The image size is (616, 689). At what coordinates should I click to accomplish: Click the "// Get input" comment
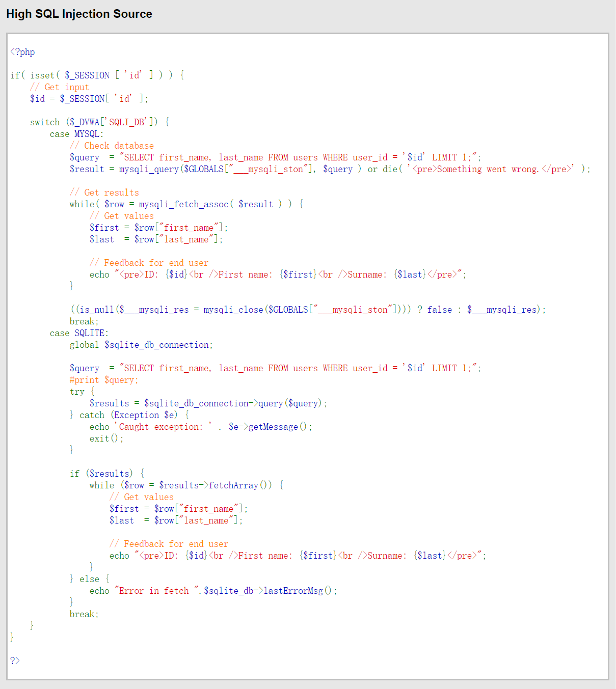[x=59, y=87]
